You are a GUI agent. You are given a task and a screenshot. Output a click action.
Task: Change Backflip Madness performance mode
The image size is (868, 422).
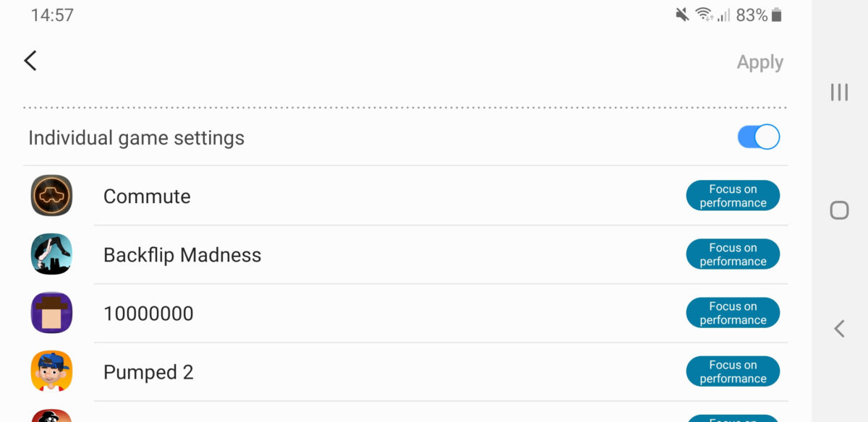(x=733, y=254)
